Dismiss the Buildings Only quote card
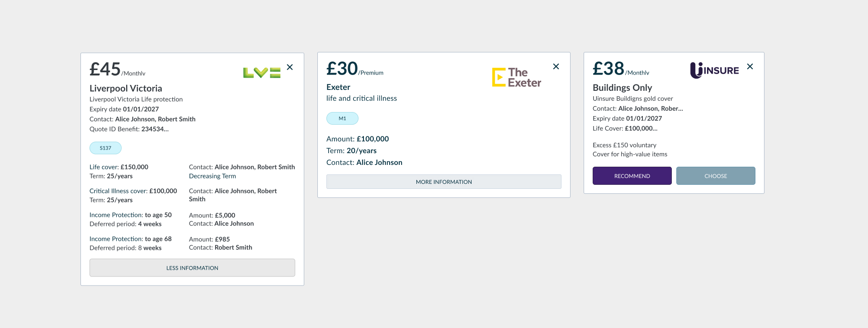Viewport: 868px width, 328px height. 750,66
